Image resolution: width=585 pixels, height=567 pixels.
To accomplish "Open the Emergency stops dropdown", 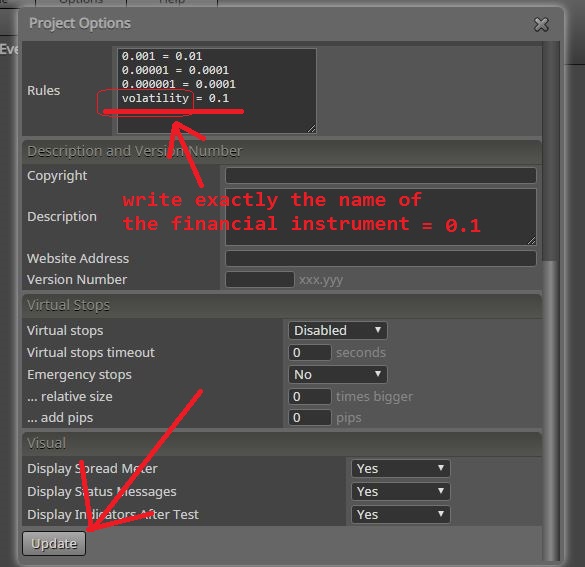I will (x=338, y=374).
